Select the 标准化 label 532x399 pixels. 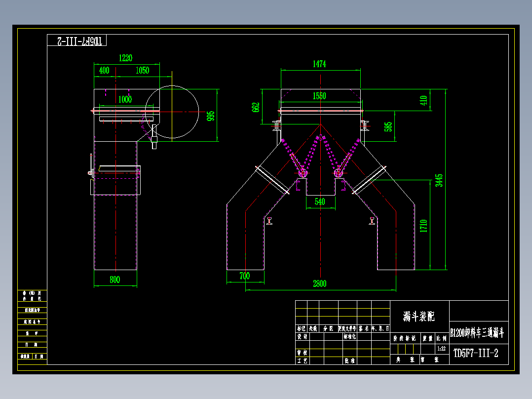349,336
